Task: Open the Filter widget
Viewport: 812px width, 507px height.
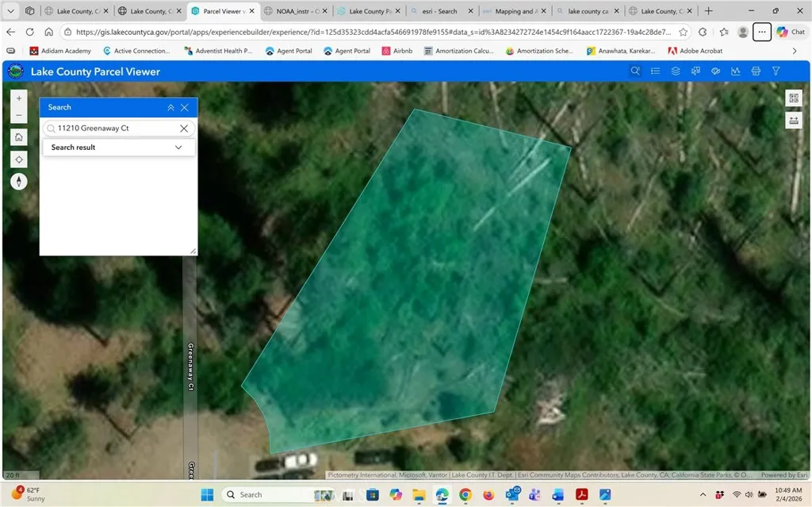Action: 776,71
